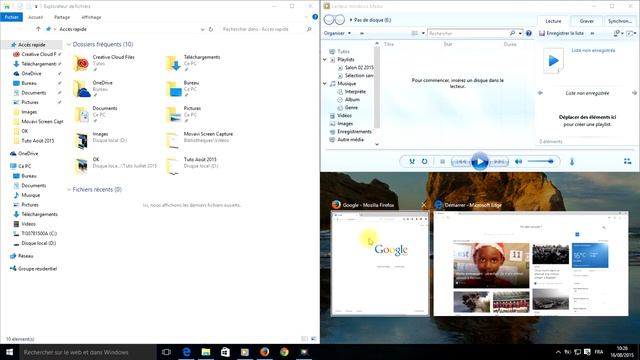Adjust the Media Player volume slider

click(x=540, y=162)
